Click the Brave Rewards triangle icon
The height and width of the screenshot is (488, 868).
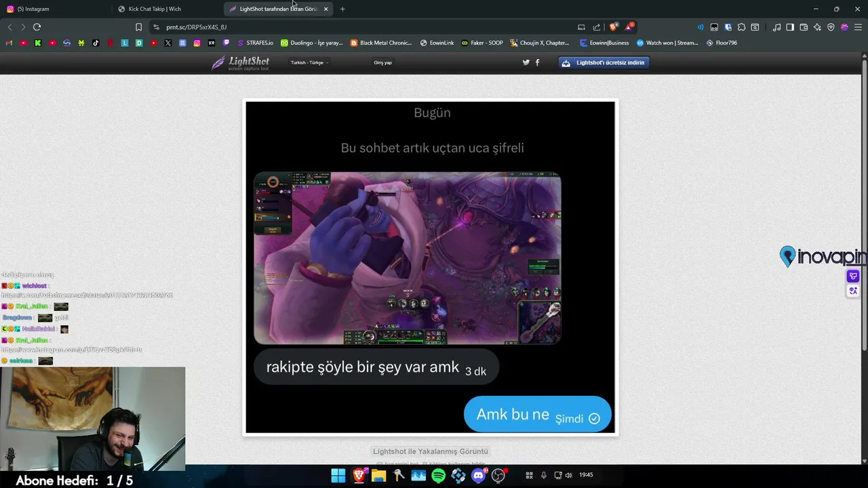click(629, 27)
